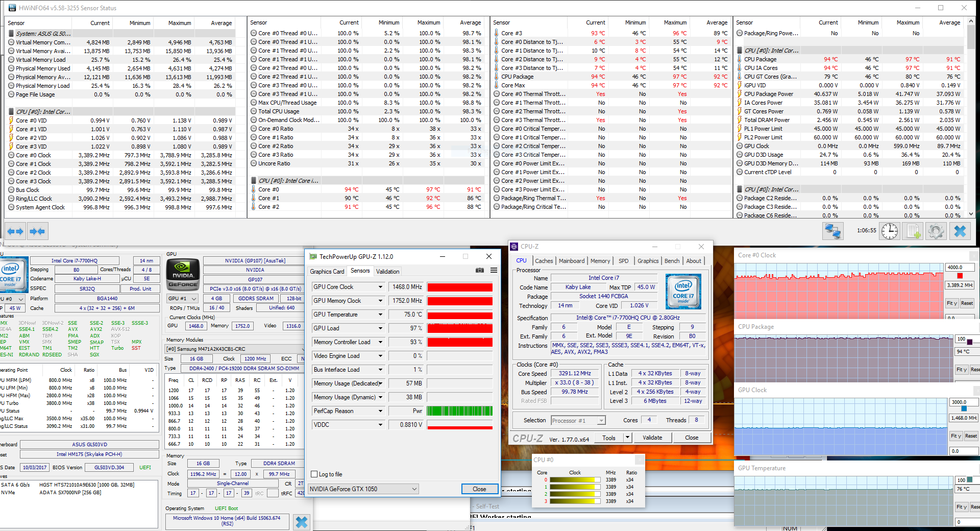Open the GPU-Z hamburger menu icon
Image resolution: width=980 pixels, height=531 pixels.
pos(494,270)
